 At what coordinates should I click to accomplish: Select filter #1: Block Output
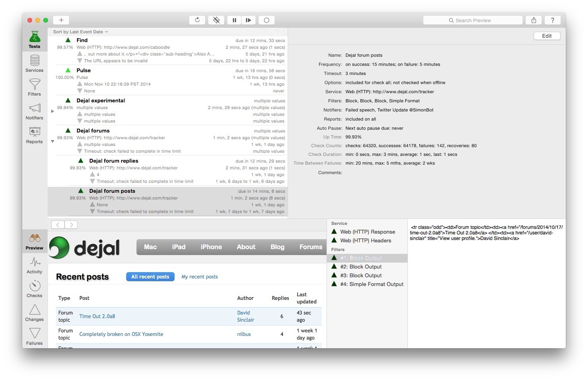(367, 258)
